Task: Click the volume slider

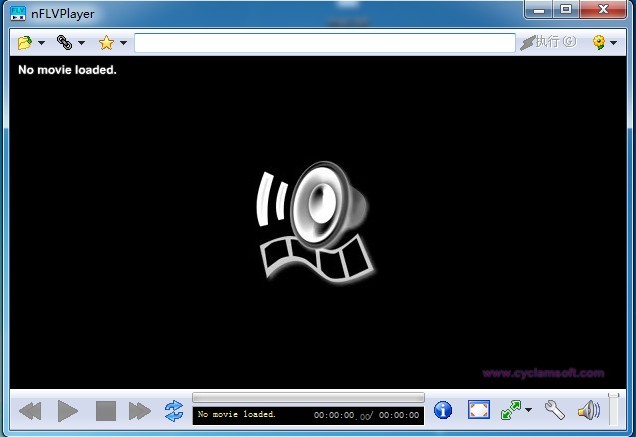Action: 614,410
